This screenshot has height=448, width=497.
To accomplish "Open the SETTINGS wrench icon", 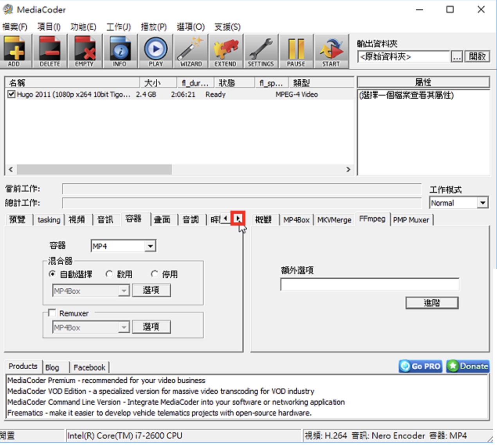I will point(261,51).
